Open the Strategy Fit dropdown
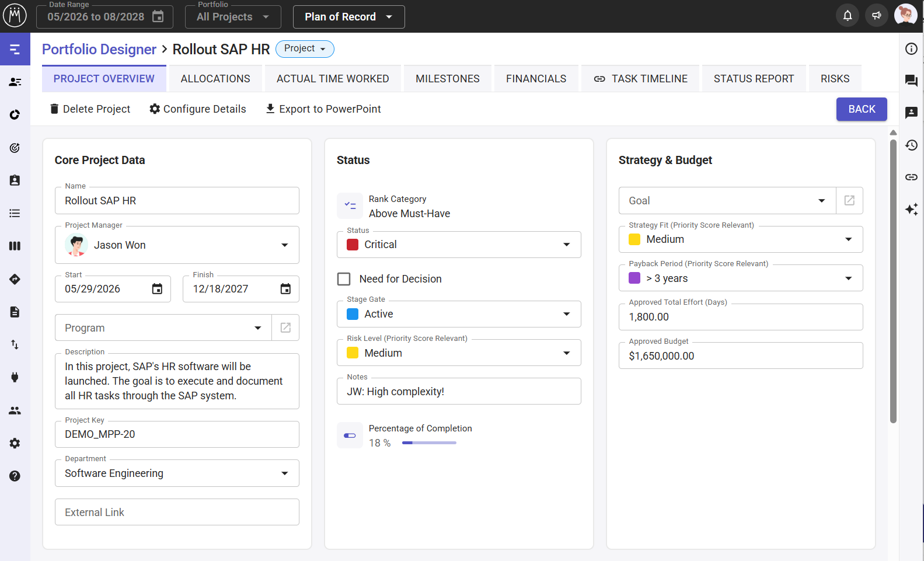 [x=741, y=239]
